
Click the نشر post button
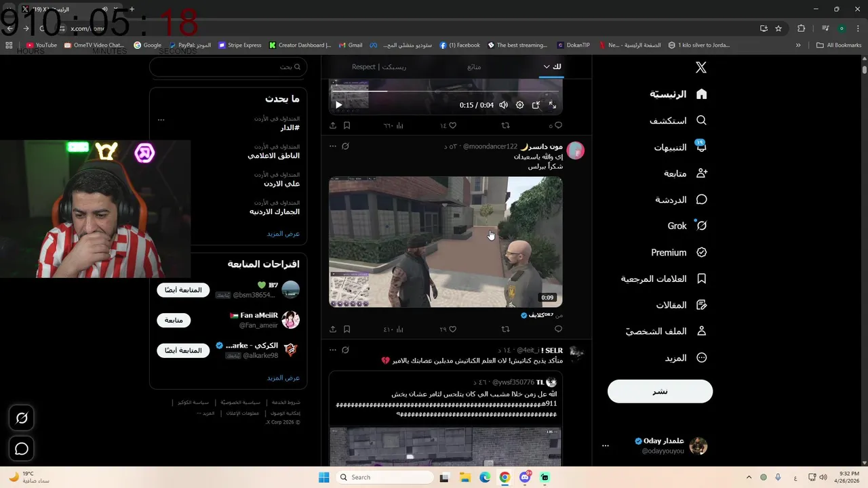[x=660, y=392]
